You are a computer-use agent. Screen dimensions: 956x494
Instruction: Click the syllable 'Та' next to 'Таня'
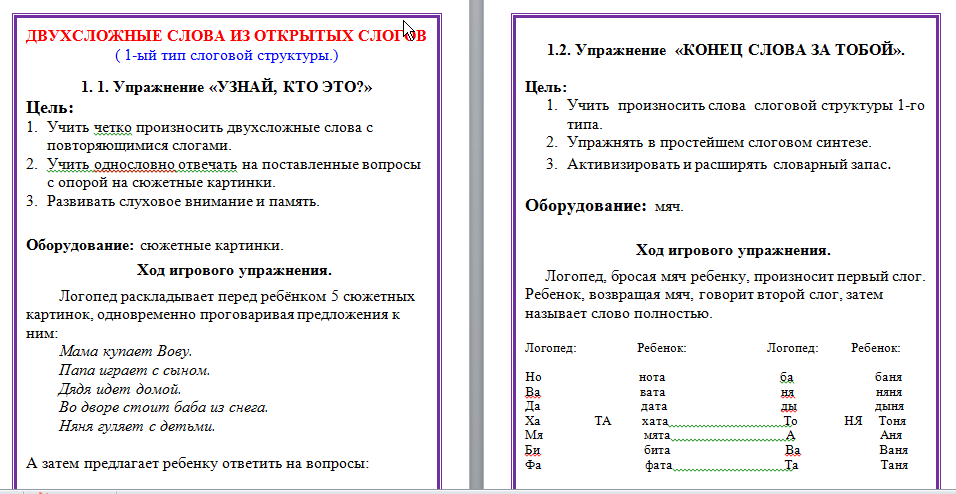[792, 465]
